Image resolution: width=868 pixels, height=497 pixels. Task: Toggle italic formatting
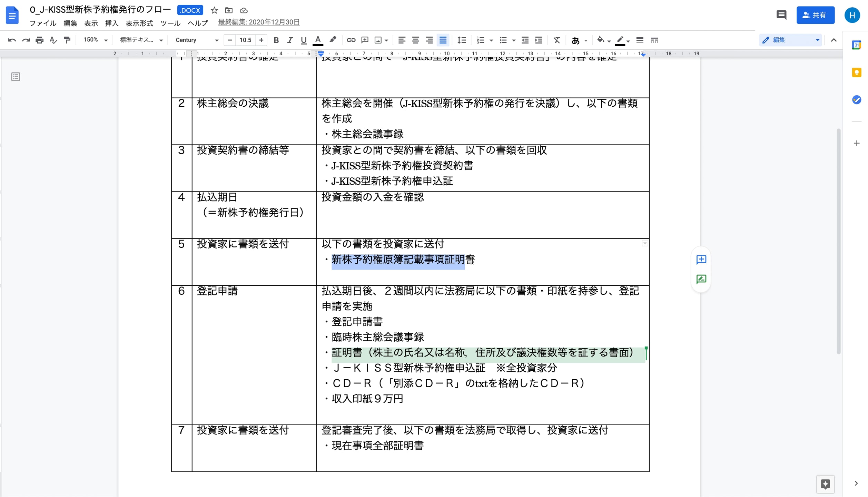pos(290,40)
